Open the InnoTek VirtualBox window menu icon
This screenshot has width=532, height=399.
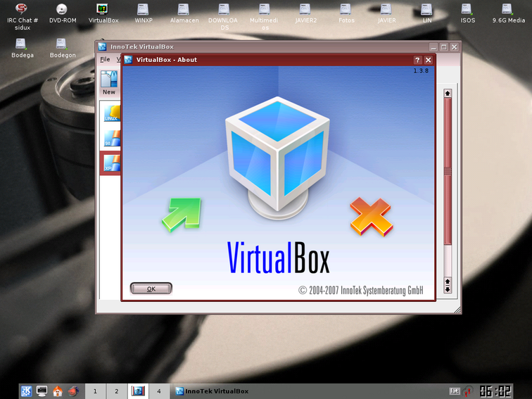pos(102,47)
